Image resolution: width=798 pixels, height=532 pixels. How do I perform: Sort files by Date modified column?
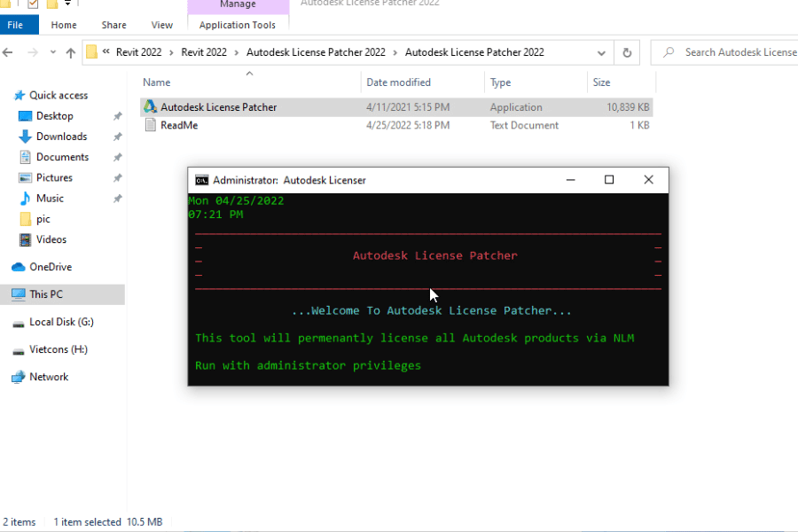coord(398,82)
